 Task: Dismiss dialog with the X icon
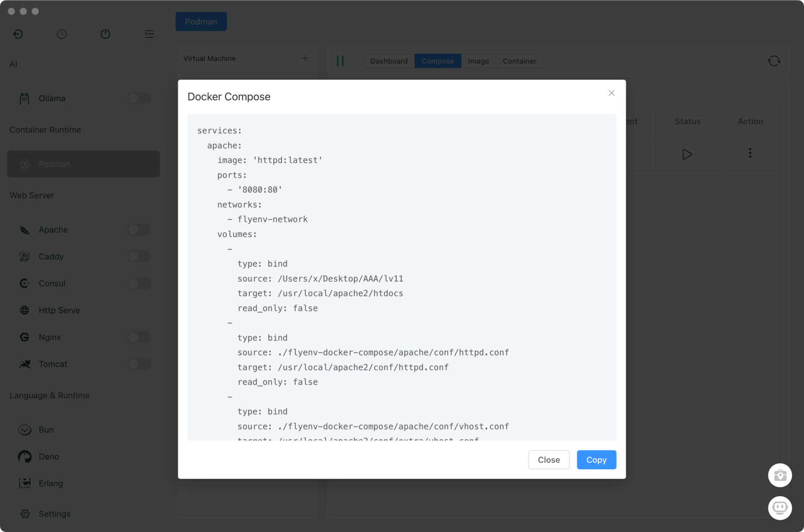click(612, 93)
